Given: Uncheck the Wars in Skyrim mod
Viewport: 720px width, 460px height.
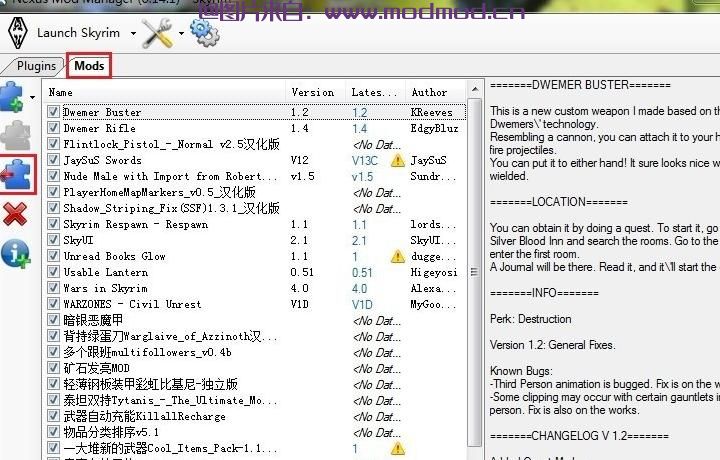Looking at the screenshot, I should [x=53, y=288].
